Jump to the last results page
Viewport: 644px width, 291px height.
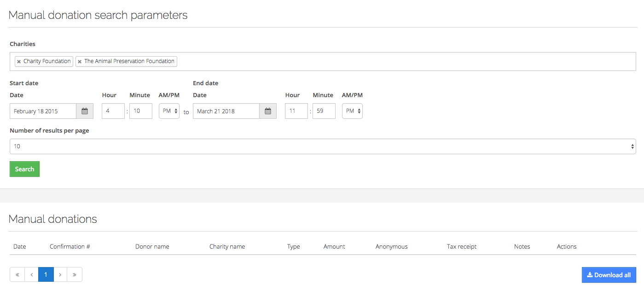[75, 275]
